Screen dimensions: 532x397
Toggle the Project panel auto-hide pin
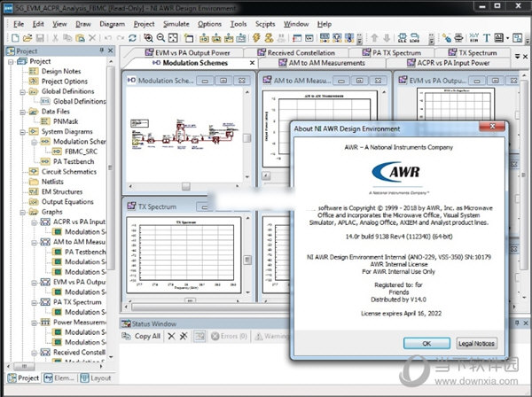point(101,51)
